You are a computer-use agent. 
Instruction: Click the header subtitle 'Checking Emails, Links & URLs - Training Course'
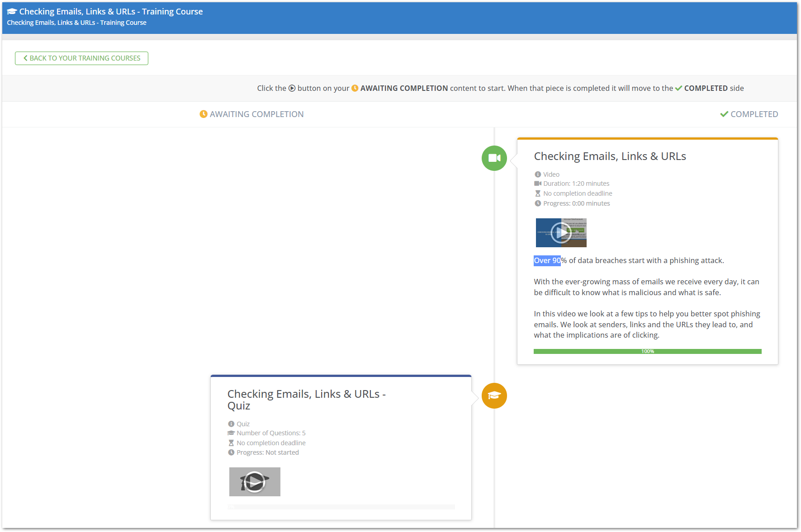(x=76, y=23)
